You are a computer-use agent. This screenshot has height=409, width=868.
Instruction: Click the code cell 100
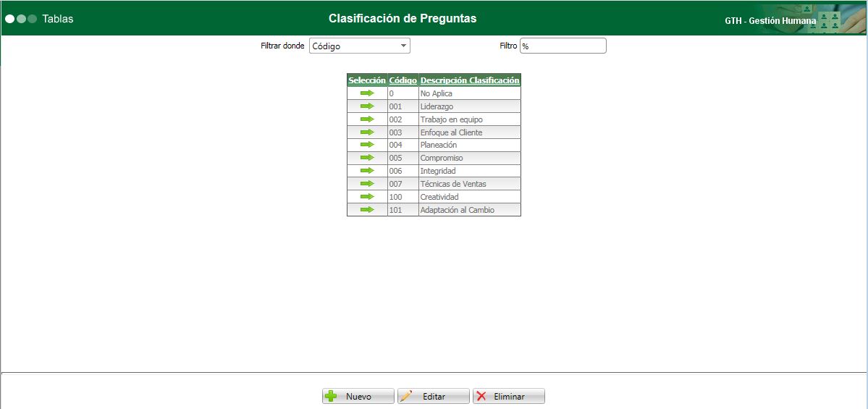(x=403, y=196)
